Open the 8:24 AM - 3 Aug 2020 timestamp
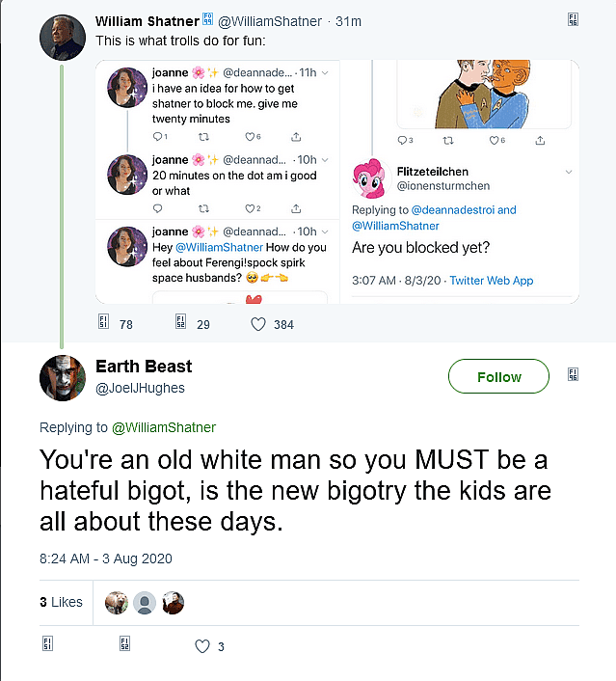This screenshot has width=616, height=681. click(105, 558)
